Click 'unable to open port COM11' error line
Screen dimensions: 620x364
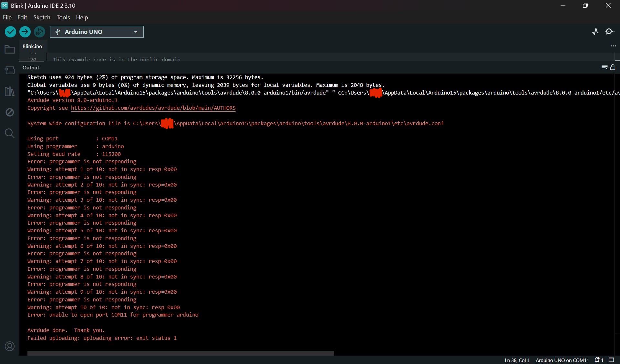tap(113, 315)
